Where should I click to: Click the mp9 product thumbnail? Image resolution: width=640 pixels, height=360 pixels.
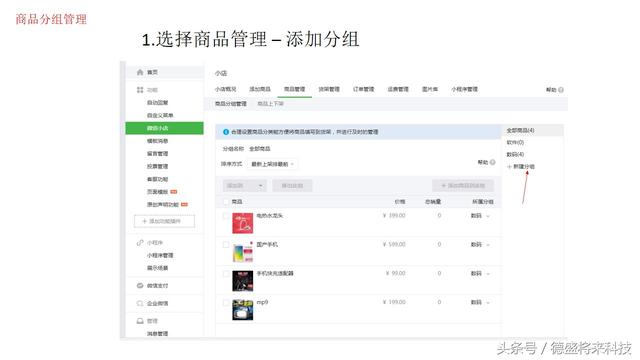(243, 310)
